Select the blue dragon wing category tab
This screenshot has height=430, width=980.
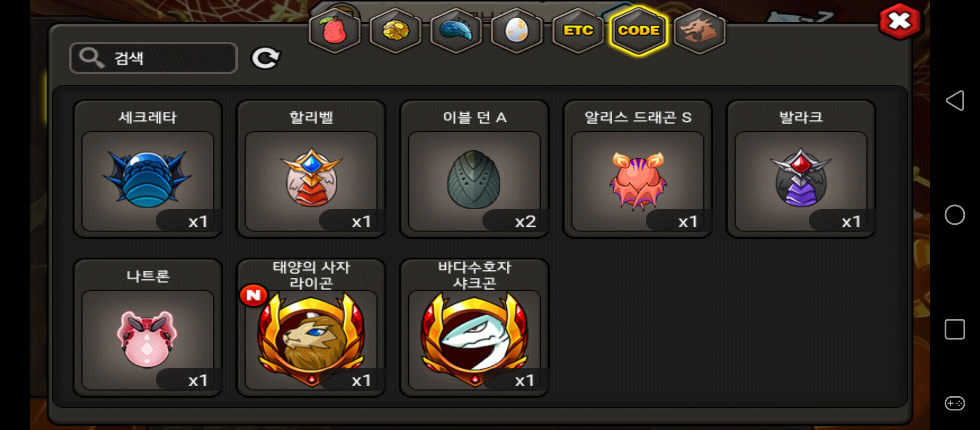[456, 31]
